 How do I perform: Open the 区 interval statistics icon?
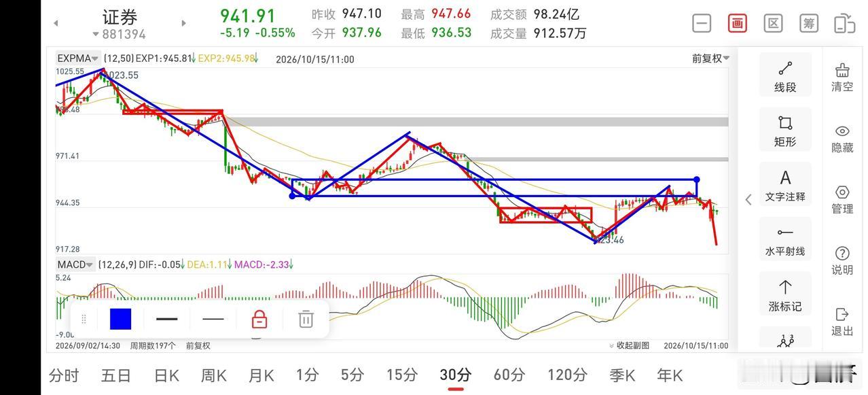(773, 23)
